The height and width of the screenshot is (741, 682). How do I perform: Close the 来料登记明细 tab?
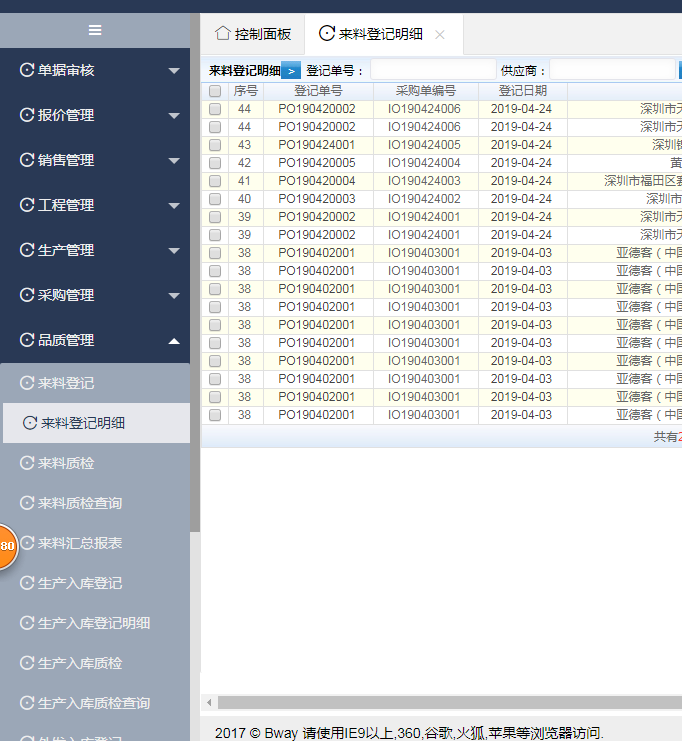[x=440, y=35]
